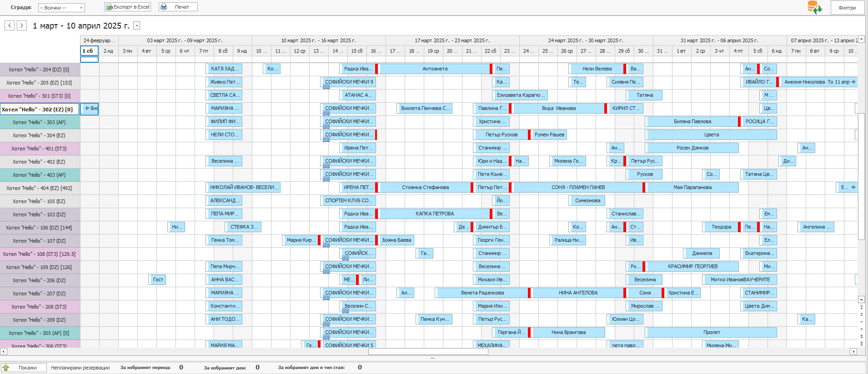
Task: Click the printer icon on Печат button
Action: click(164, 7)
